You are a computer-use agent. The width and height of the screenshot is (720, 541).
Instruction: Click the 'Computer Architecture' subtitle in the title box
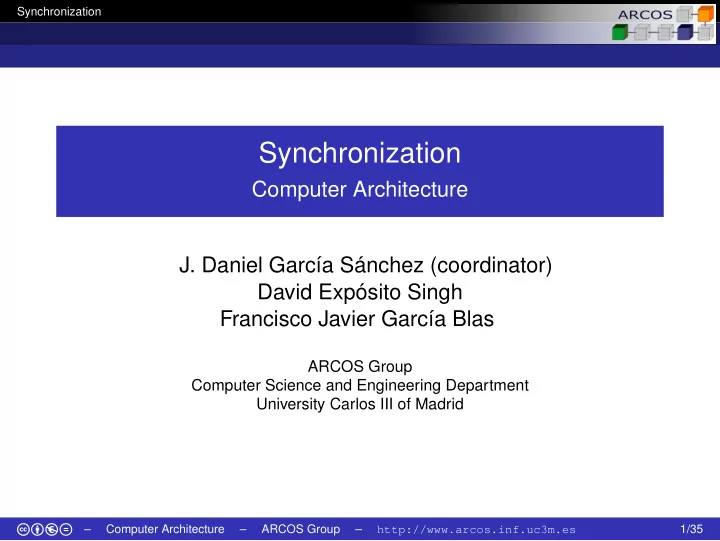[x=360, y=189]
